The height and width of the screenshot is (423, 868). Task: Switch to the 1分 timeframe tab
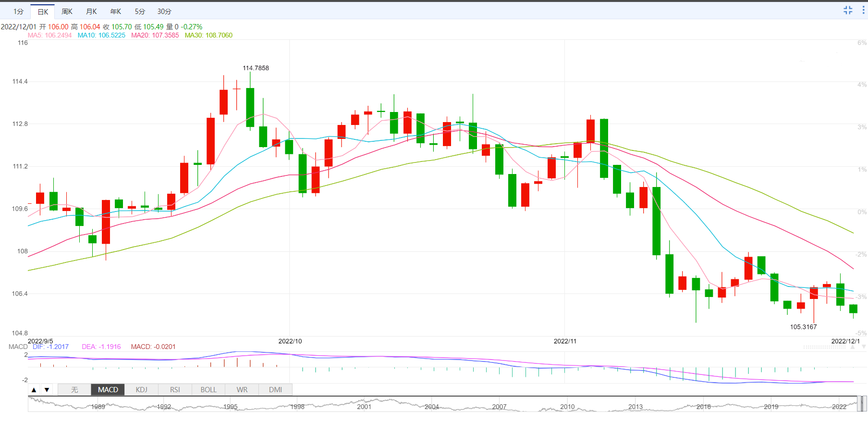(18, 12)
